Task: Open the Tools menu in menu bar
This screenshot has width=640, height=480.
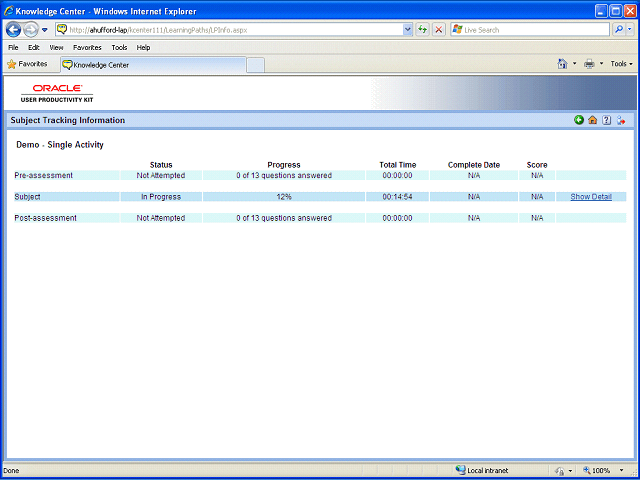Action: 119,47
